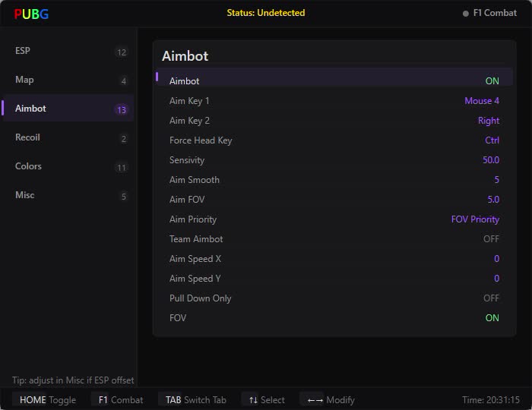Toggle the Pull Down Only option
This screenshot has width=532, height=410.
pyautogui.click(x=334, y=298)
